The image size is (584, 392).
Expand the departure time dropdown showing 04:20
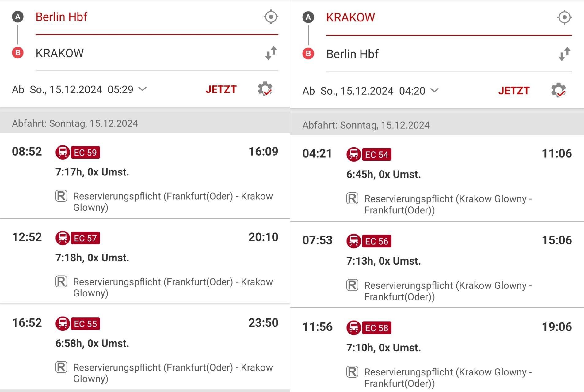pyautogui.click(x=434, y=90)
